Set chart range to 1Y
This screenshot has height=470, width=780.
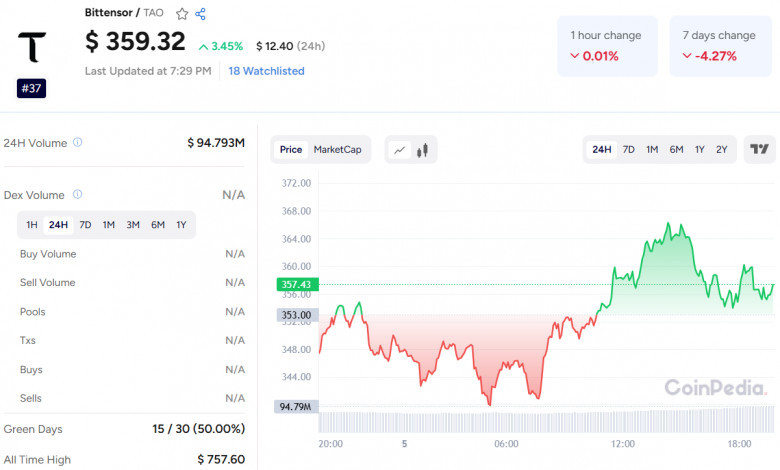click(x=699, y=149)
